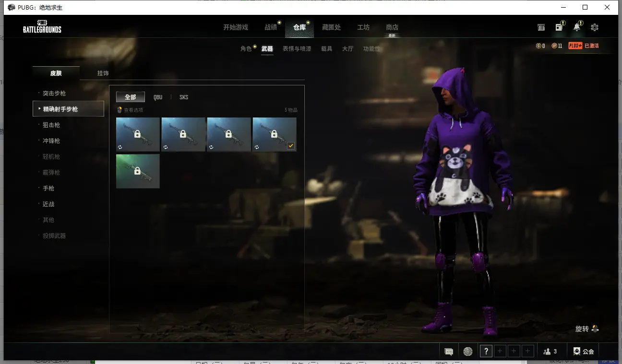Click the question mark squad slot
Viewport: 622px width, 364px height.
486,352
